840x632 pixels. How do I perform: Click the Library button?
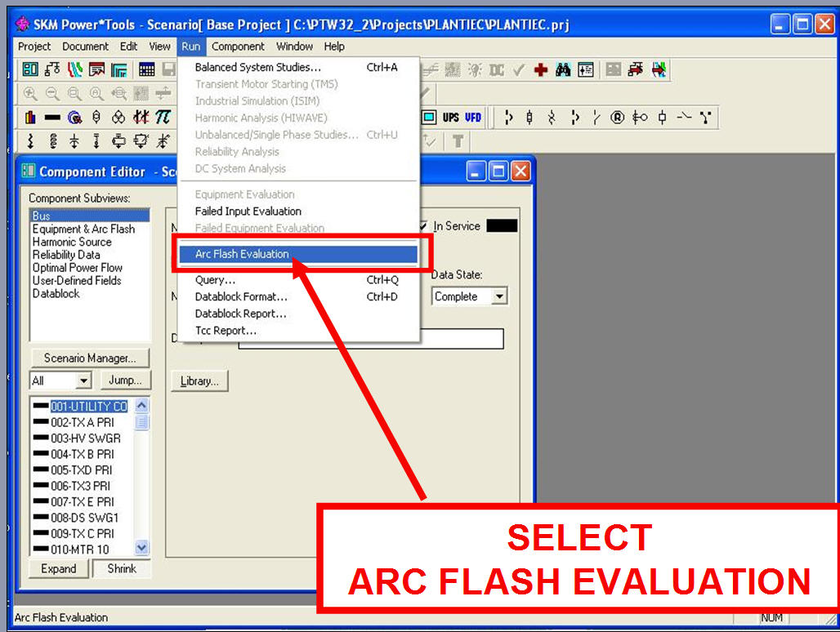[199, 381]
